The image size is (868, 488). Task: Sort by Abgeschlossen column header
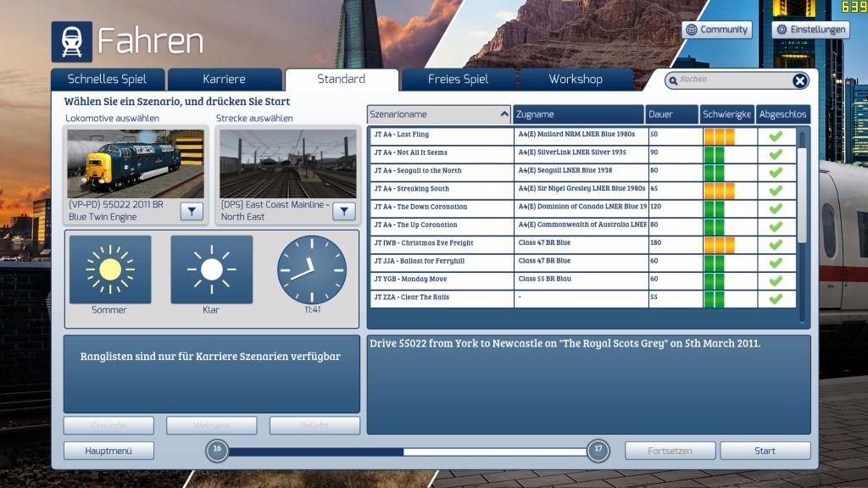pos(782,114)
